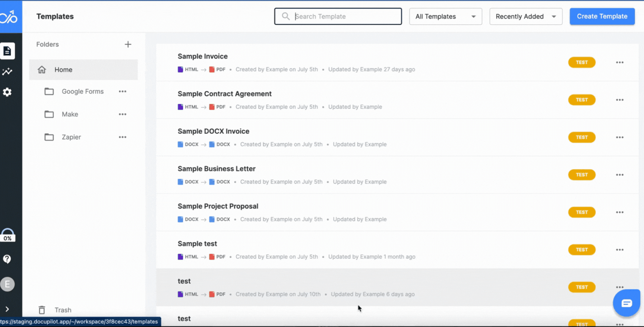Open the settings gear icon in sidebar
This screenshot has width=644, height=327.
coord(7,92)
